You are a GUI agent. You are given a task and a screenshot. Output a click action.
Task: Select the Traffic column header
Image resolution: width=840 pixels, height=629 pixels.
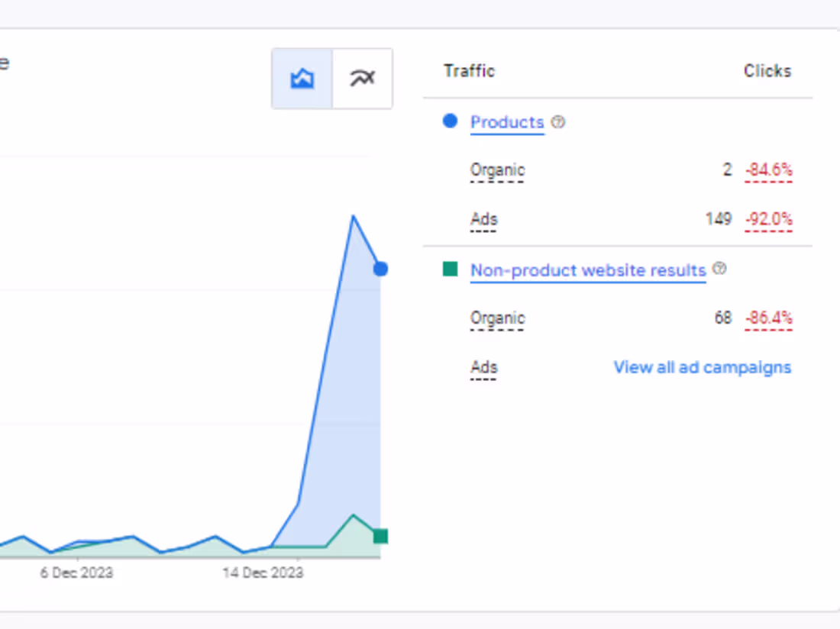468,71
